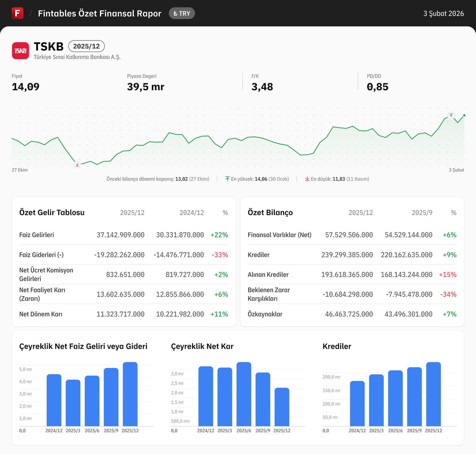Viewport: 476px width, 454px height.
Task: Click the 5,0 mr axis label
Action: click(25, 369)
